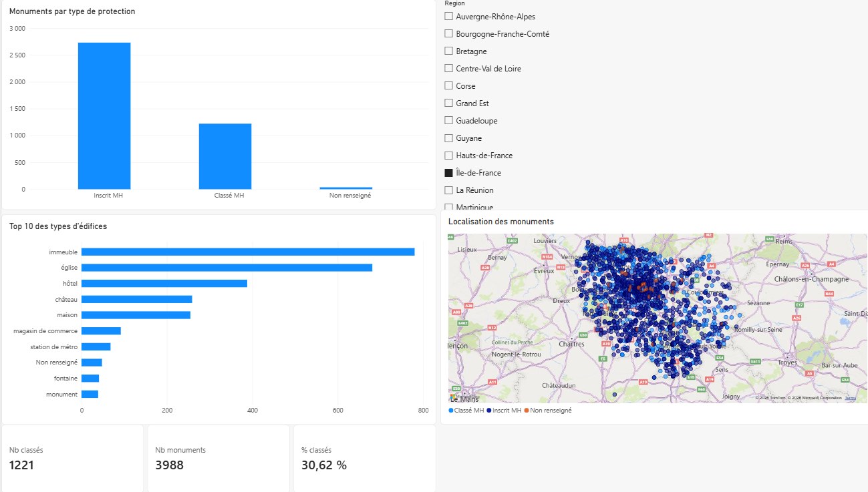
Task: Enable the Centre-Val de Loire filter
Action: click(x=449, y=68)
